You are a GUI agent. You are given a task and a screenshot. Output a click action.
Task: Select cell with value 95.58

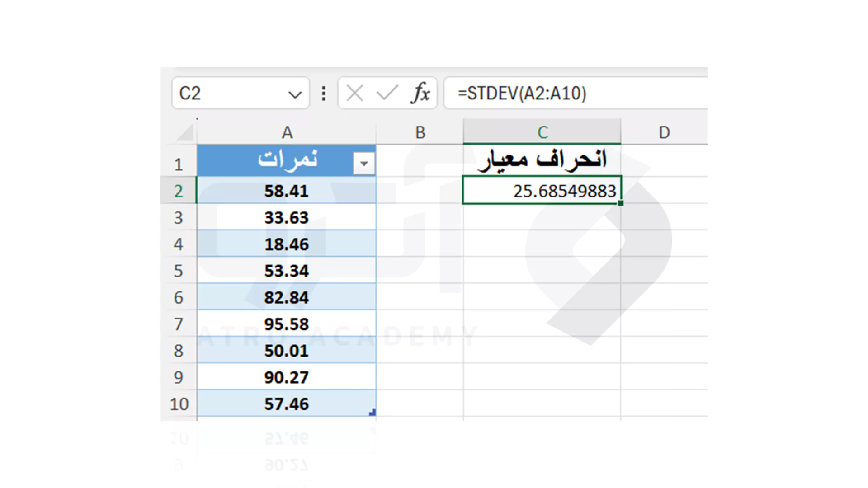[287, 324]
